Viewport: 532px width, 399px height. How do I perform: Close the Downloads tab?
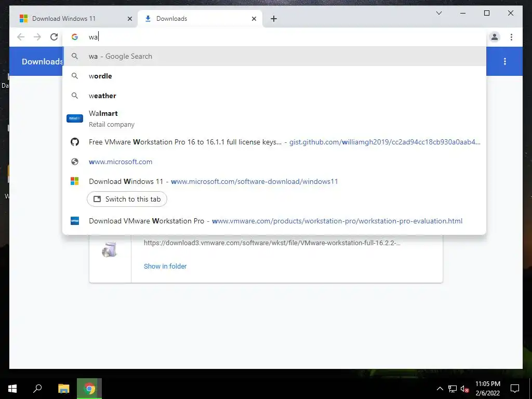(x=254, y=19)
